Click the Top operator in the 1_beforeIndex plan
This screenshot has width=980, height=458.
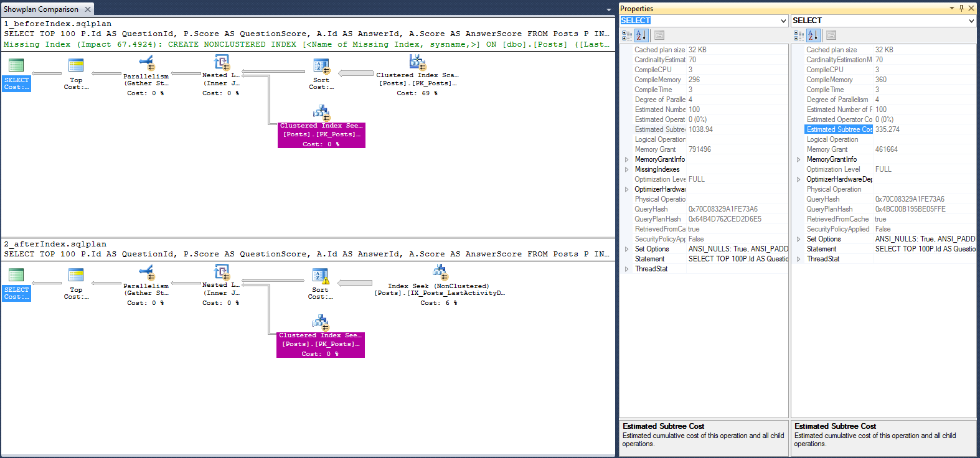[x=76, y=75]
